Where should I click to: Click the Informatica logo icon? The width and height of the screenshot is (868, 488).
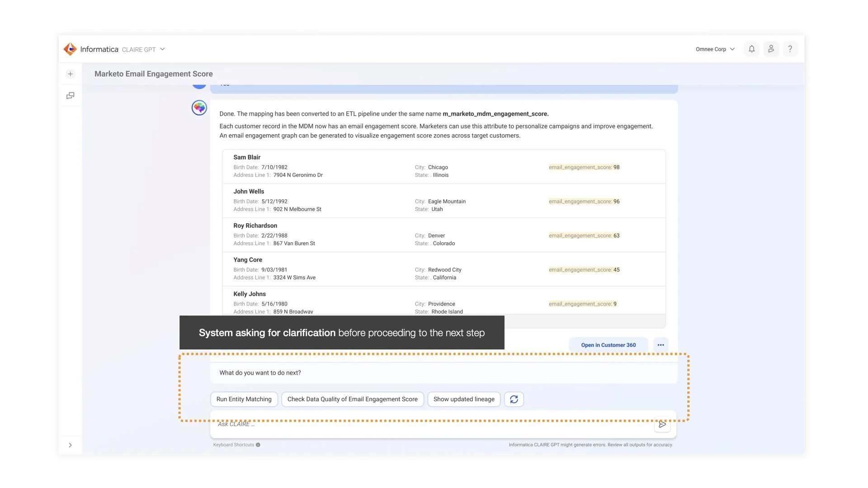pos(70,49)
